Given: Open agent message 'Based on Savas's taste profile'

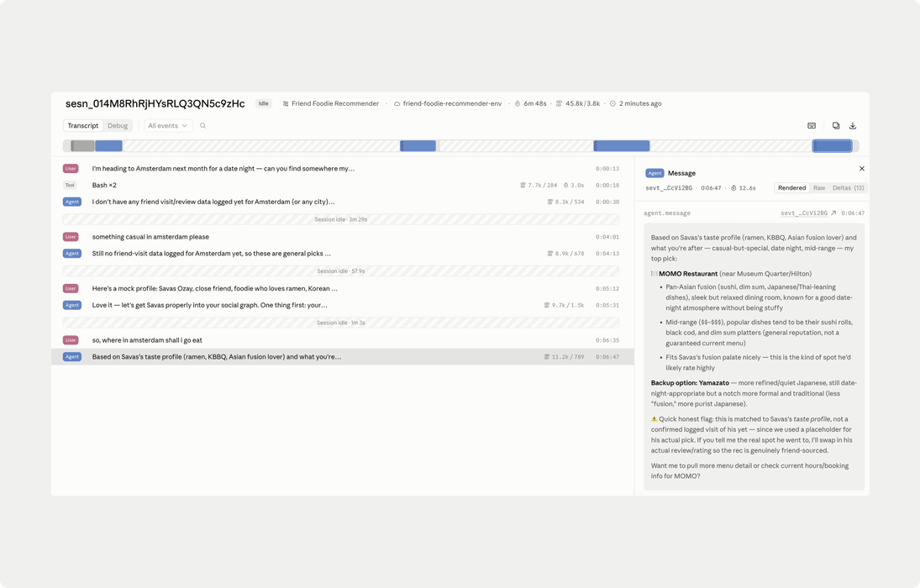Looking at the screenshot, I should coord(342,357).
